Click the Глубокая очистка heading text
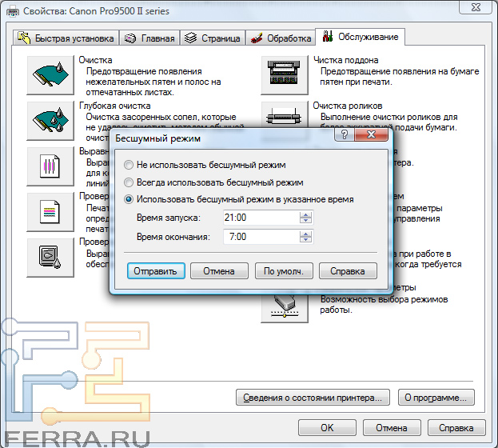Screen dimensions: 498x448 click(114, 106)
